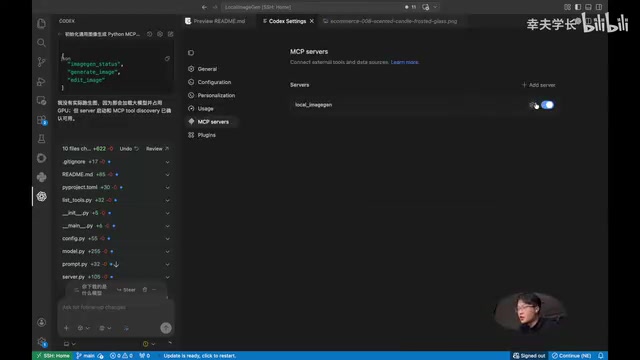Open the Testing flask view

tap(41, 139)
